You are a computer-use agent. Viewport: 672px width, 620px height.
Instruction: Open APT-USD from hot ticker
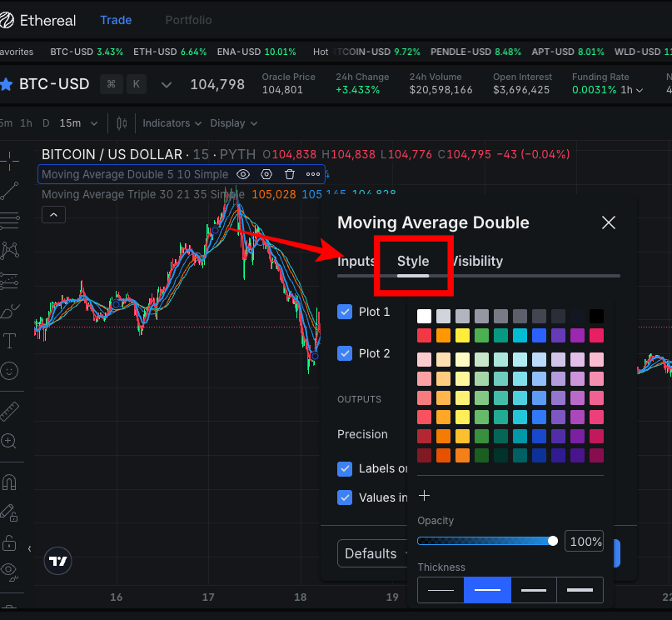(x=568, y=52)
